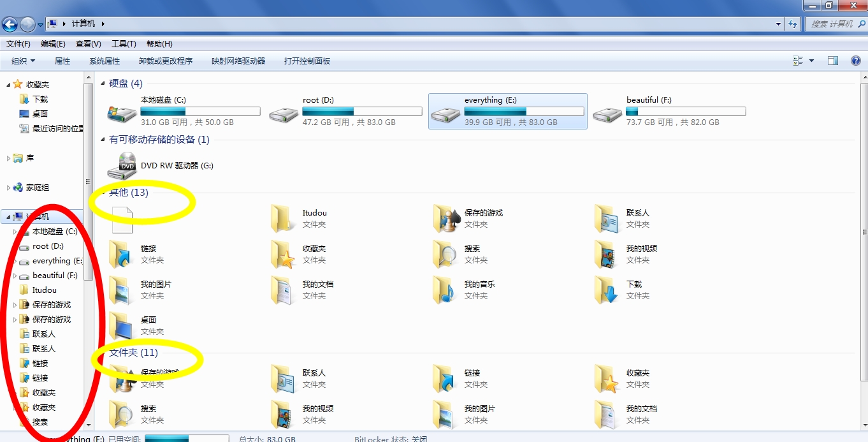Screen dimensions: 868x442
Task: Collapse the 硬盘 (4) group header
Action: [103, 84]
